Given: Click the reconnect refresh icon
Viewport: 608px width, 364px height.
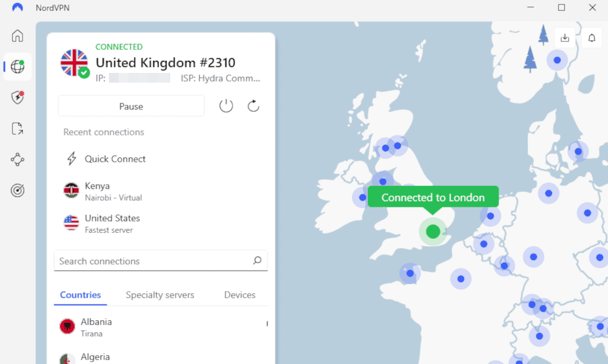Looking at the screenshot, I should pos(253,106).
